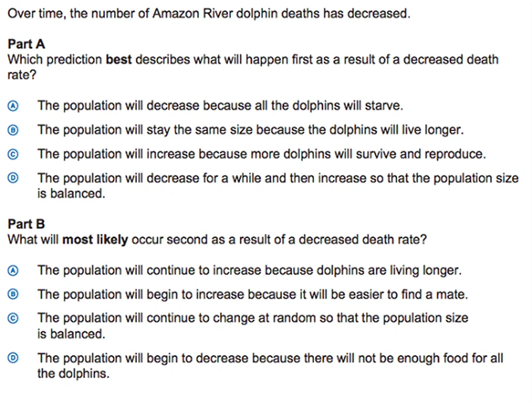
Task: Choose answer 'dolphins are living longer'
Action: [x=249, y=271]
